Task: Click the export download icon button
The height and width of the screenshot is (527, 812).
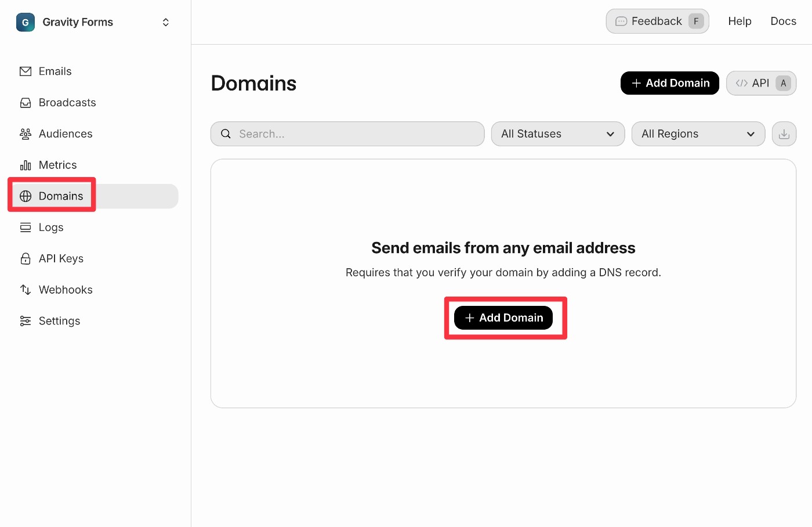Action: [784, 134]
